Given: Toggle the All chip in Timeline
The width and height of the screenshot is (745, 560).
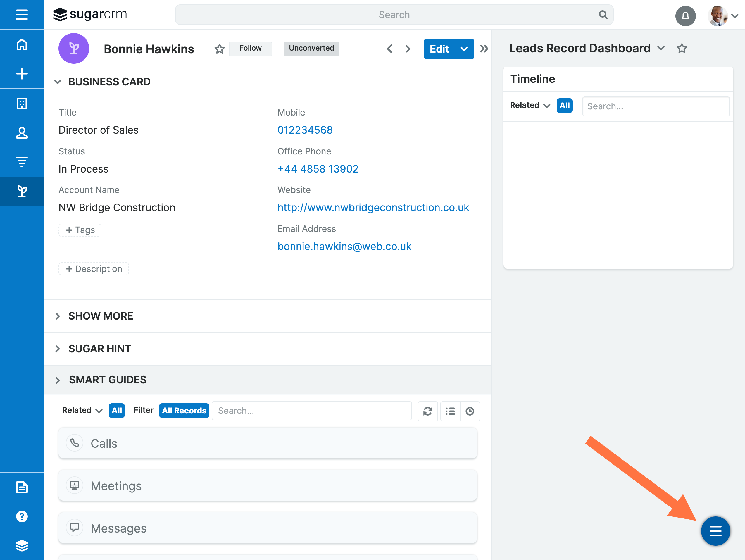Looking at the screenshot, I should [x=565, y=106].
